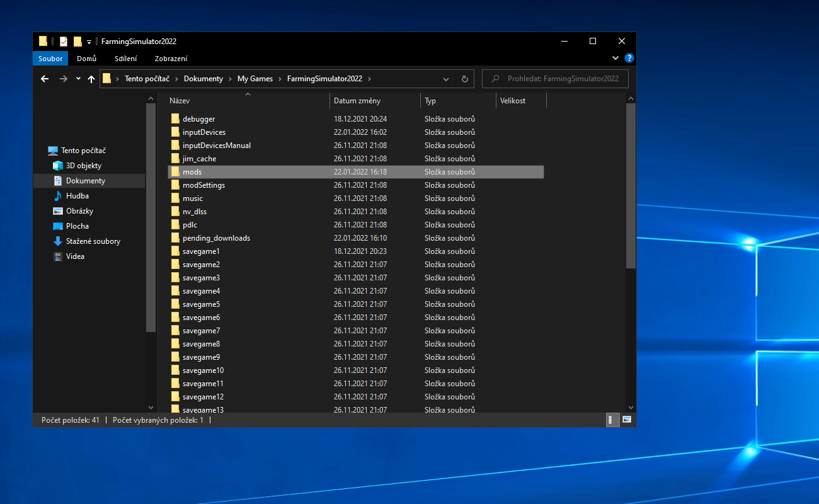
Task: Open Customize Quick Access Toolbar dropdown
Action: coord(89,42)
